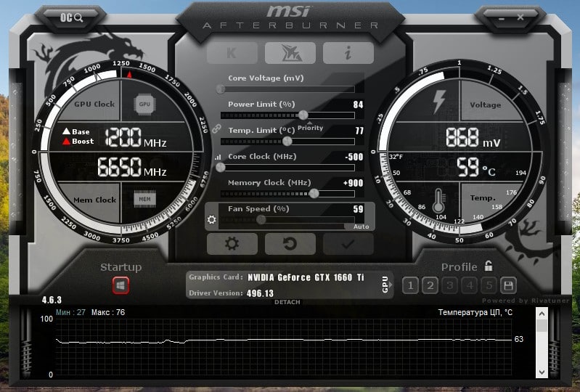Click the MEM chip icon in gauge
Image resolution: width=580 pixels, height=392 pixels.
point(144,199)
